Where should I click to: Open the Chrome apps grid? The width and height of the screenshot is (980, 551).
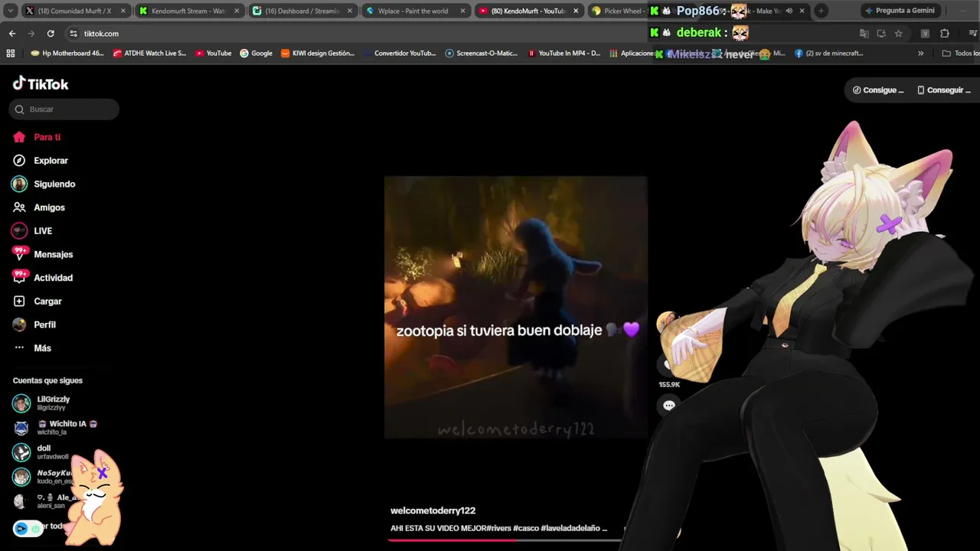[x=11, y=54]
